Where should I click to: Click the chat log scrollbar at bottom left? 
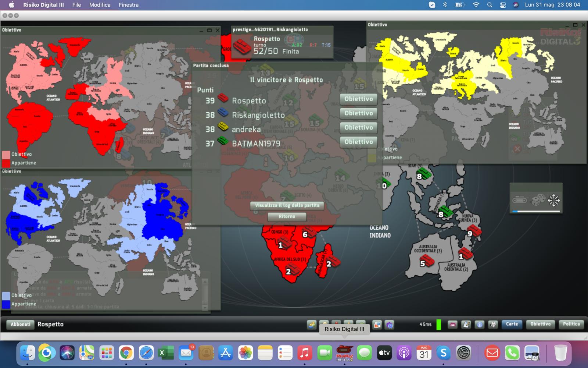point(205,294)
